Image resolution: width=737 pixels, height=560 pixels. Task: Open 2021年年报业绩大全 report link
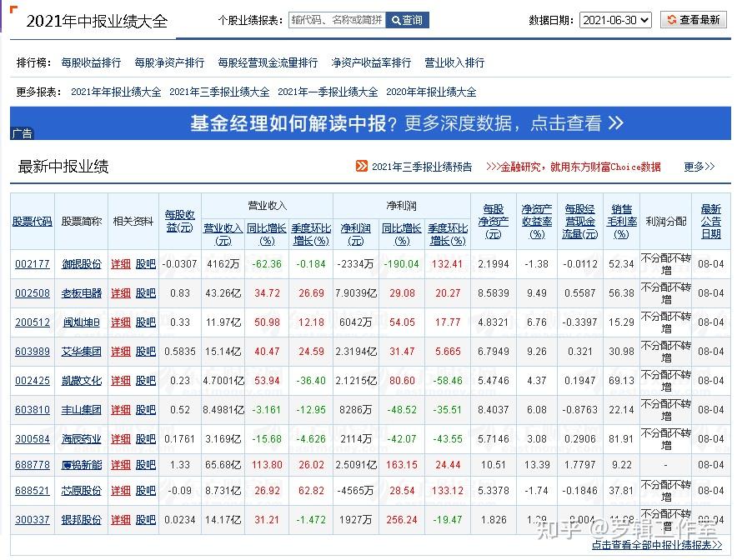click(116, 92)
